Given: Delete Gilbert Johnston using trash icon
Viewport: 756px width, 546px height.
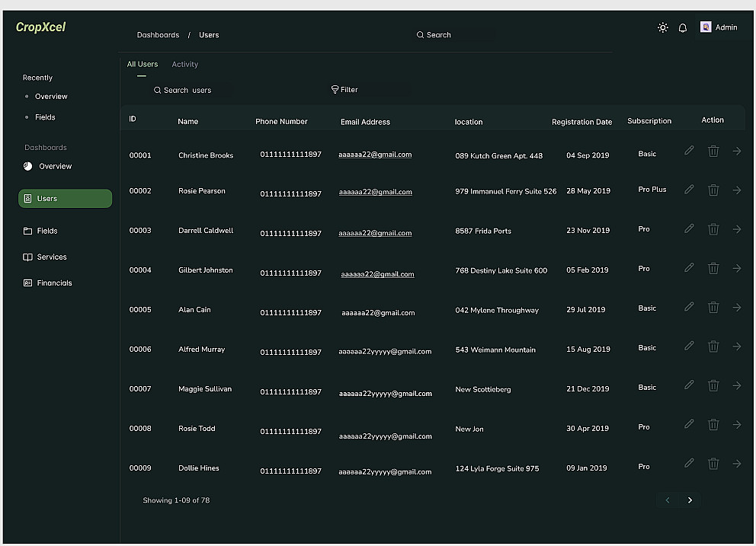Looking at the screenshot, I should 713,268.
